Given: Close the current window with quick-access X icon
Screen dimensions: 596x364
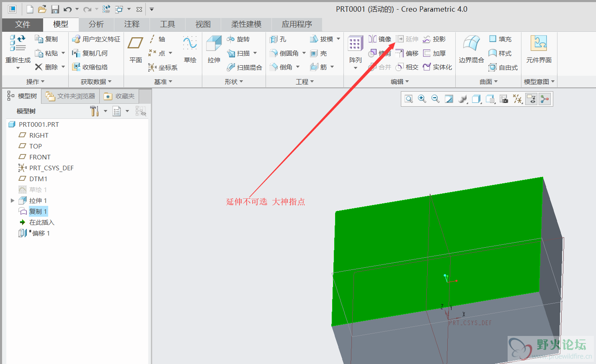Looking at the screenshot, I should [x=139, y=9].
